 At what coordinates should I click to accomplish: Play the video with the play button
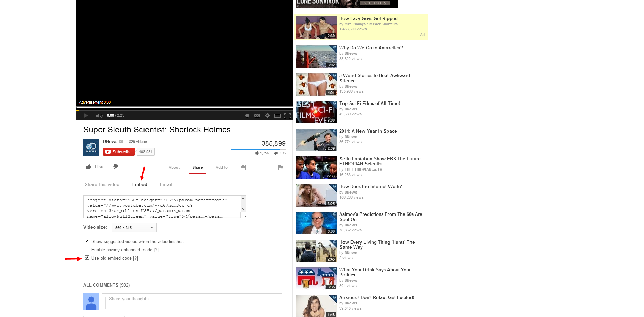pyautogui.click(x=86, y=116)
